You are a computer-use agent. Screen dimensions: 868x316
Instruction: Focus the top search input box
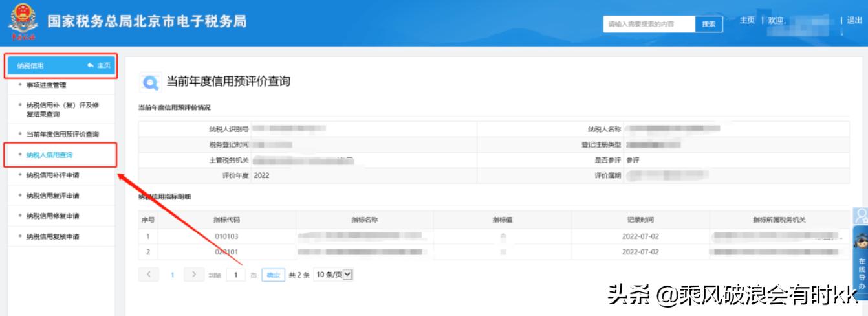pos(649,24)
